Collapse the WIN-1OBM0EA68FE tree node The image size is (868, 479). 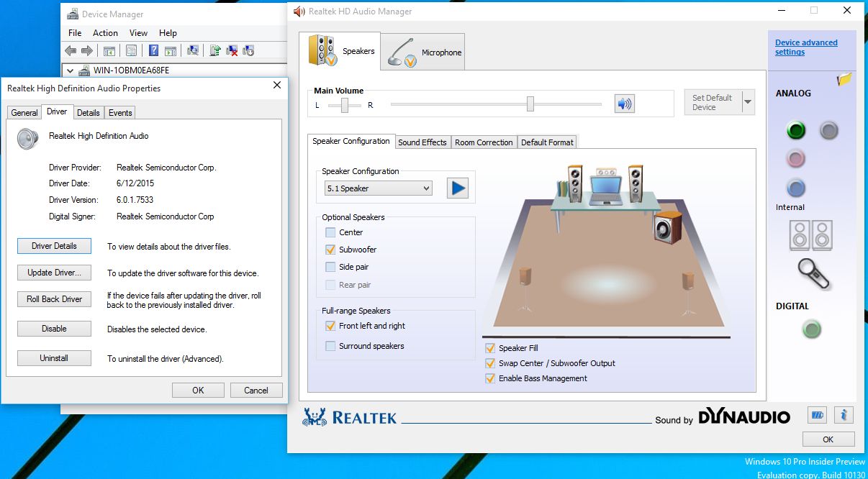[x=70, y=70]
